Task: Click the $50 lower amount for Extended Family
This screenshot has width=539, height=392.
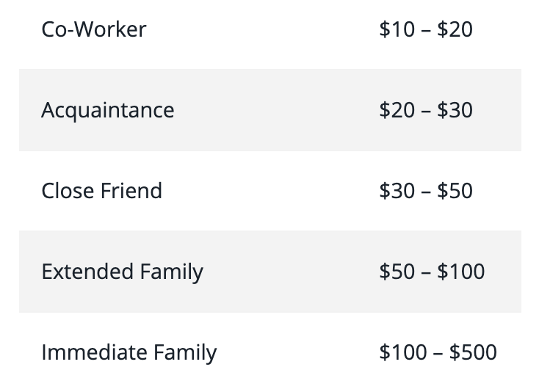Action: pos(397,272)
